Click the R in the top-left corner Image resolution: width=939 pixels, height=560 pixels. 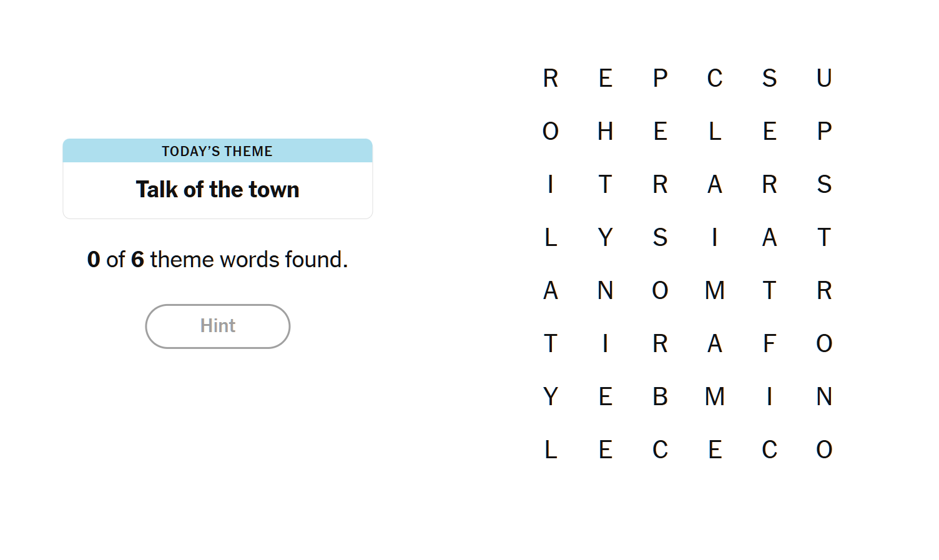pyautogui.click(x=550, y=78)
